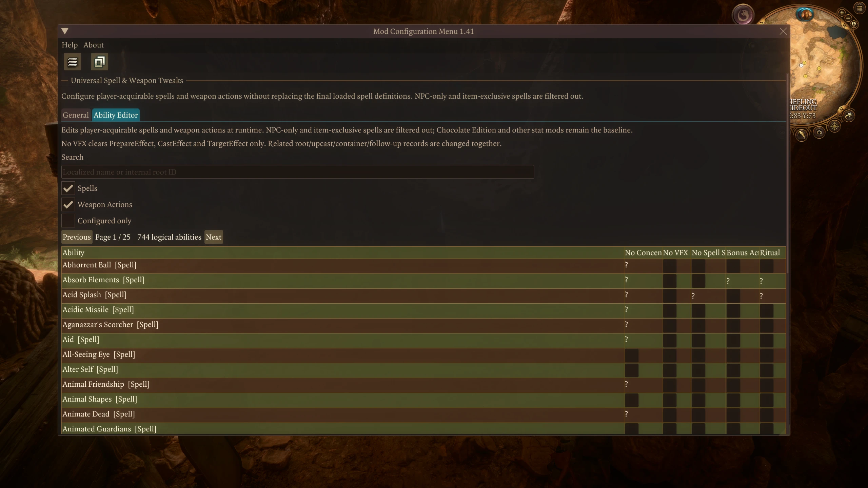Check Ritual for All-Seeing Eye

tap(767, 356)
